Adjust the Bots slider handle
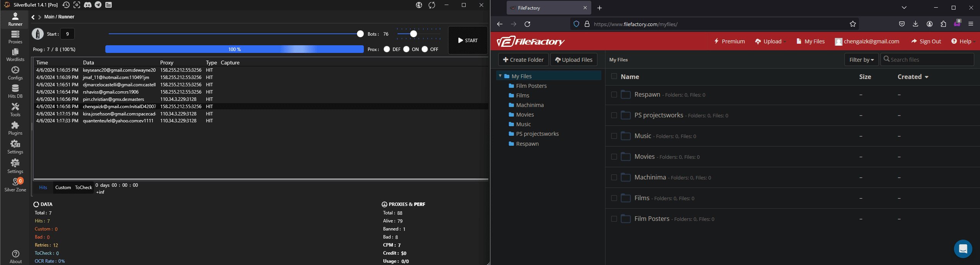 coord(414,34)
